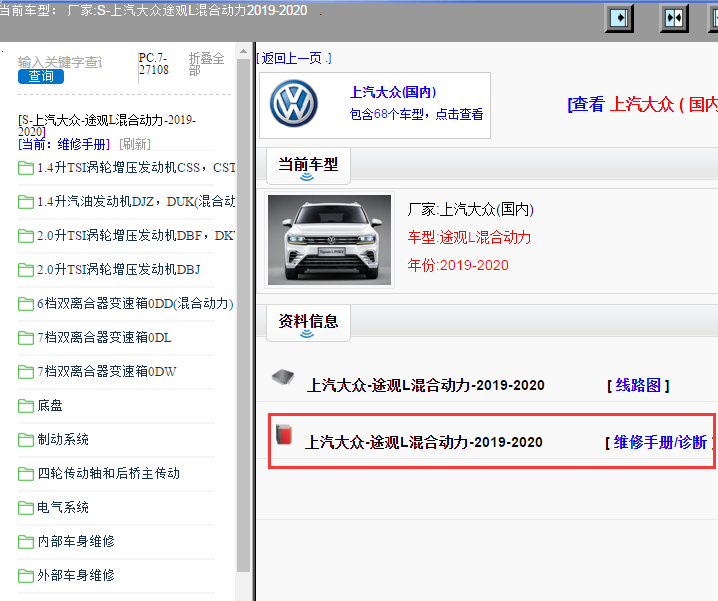
Task: Select 6档双离合器变速箱0DD(混合动力) entry
Action: point(135,303)
